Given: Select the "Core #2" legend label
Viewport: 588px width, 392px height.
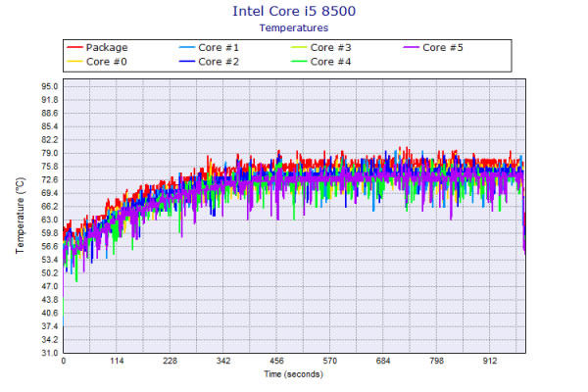Looking at the screenshot, I should pos(219,62).
